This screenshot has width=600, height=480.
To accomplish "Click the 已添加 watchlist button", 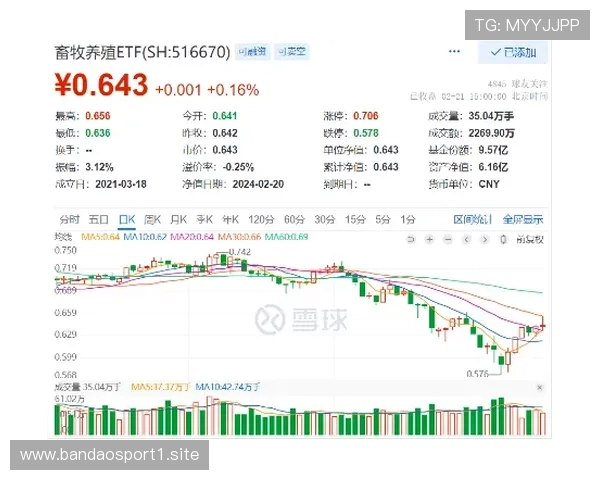I will 513,52.
